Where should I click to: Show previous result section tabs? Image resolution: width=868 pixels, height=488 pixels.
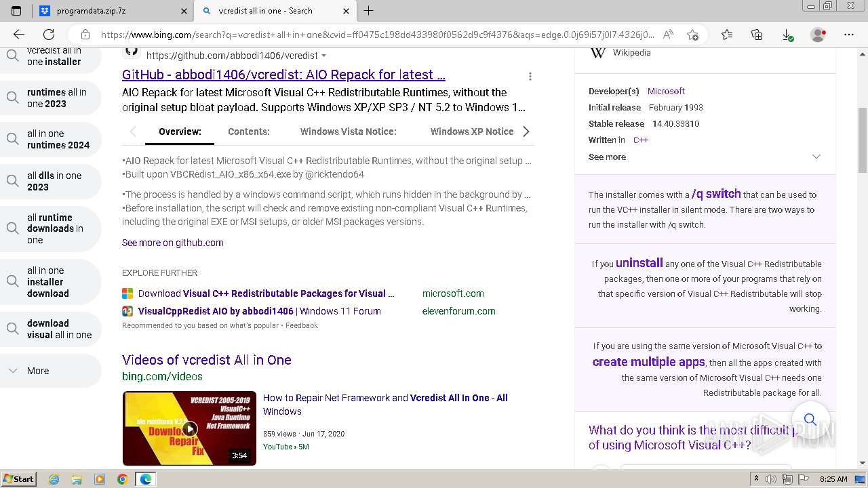click(133, 131)
